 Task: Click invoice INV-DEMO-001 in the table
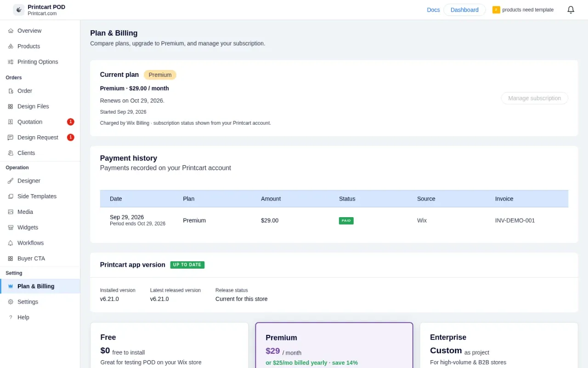(x=515, y=220)
